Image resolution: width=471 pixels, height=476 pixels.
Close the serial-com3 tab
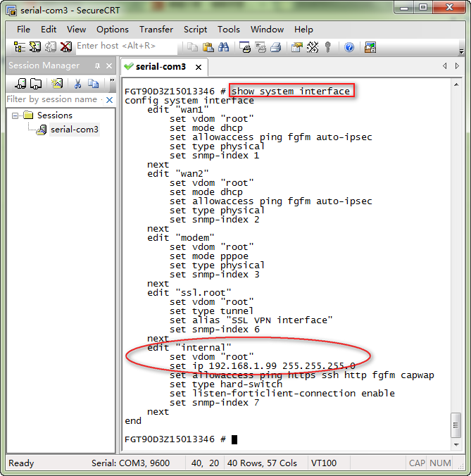click(x=199, y=67)
